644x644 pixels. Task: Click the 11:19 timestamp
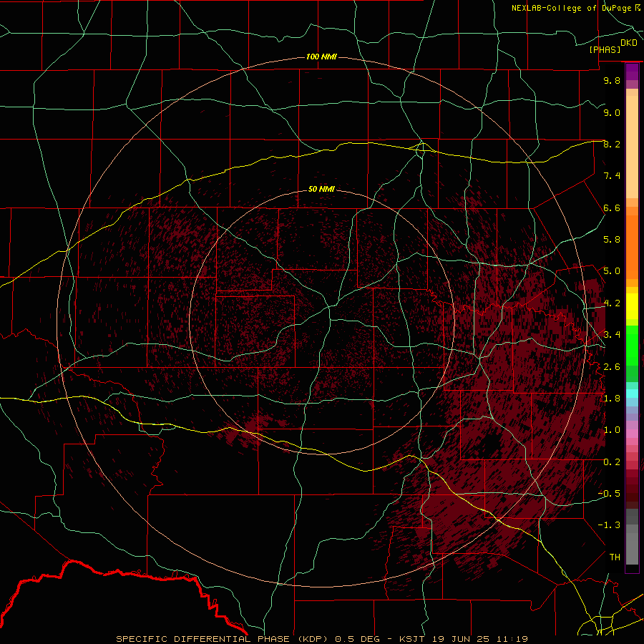(512, 639)
